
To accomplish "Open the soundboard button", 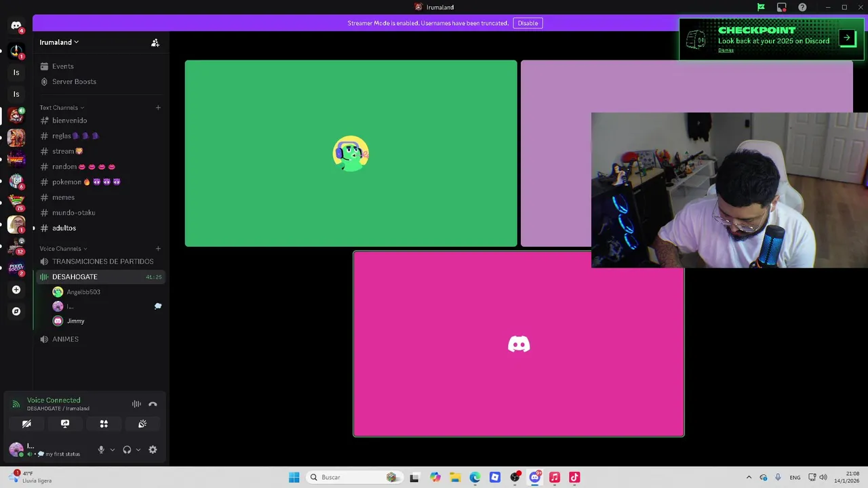I will coord(142,424).
